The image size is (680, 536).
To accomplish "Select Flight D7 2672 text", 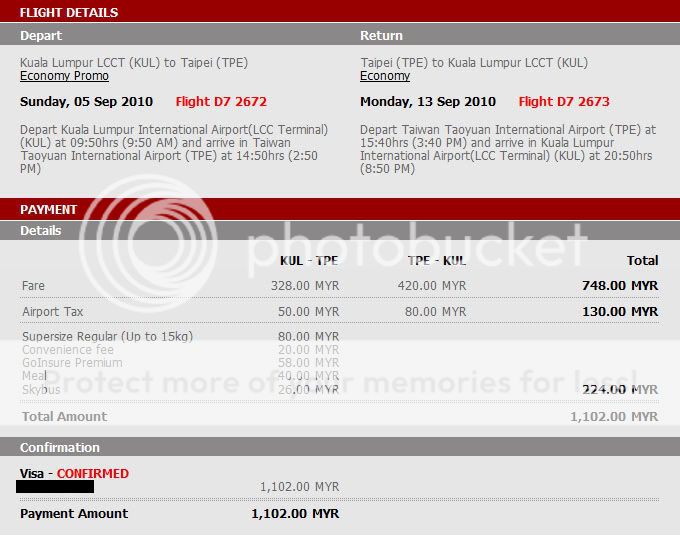I will click(x=221, y=101).
